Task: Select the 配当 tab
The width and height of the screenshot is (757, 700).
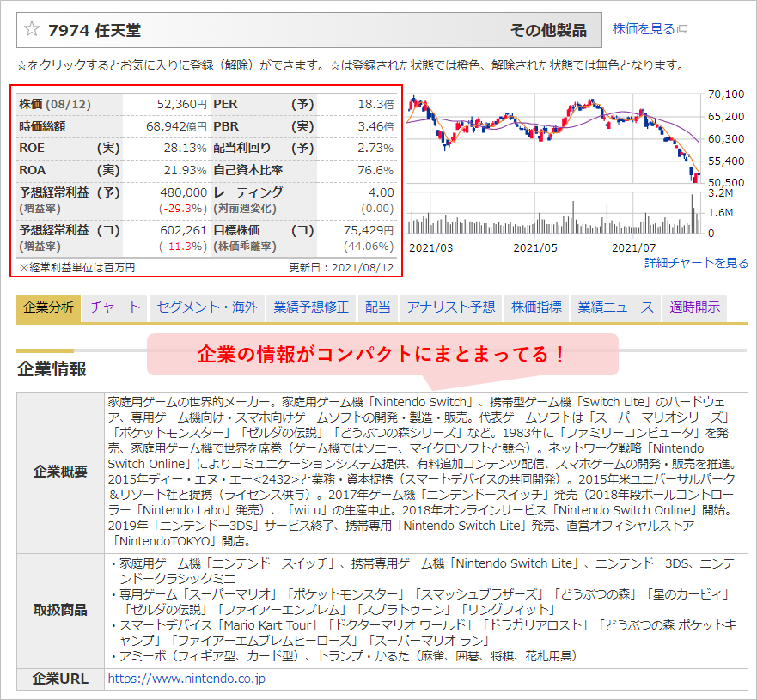Action: (x=377, y=307)
